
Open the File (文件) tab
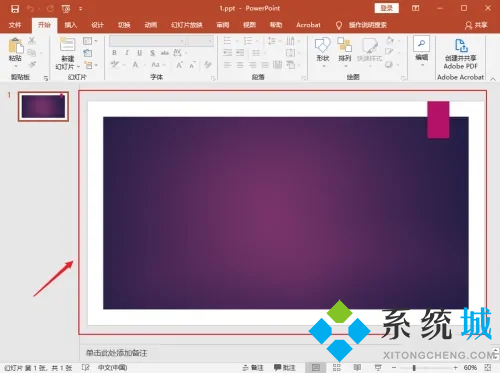[x=15, y=25]
